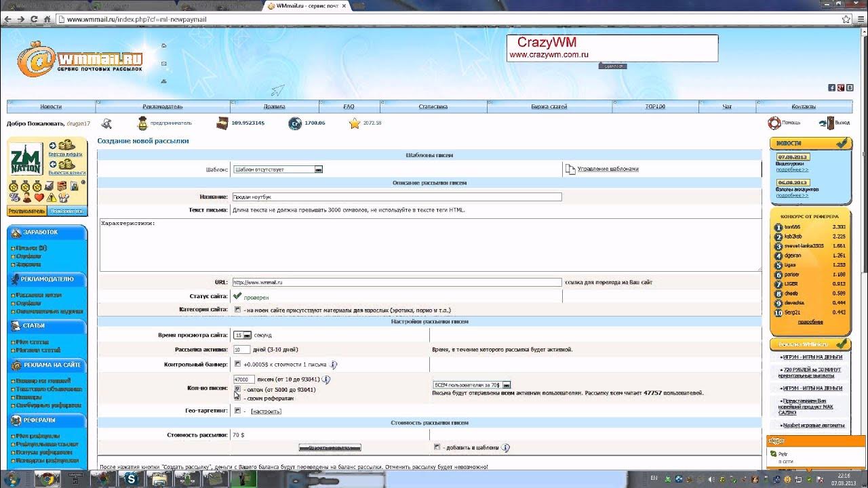Click the wmmail.ru logo
This screenshot has width=868, height=488.
(x=80, y=60)
